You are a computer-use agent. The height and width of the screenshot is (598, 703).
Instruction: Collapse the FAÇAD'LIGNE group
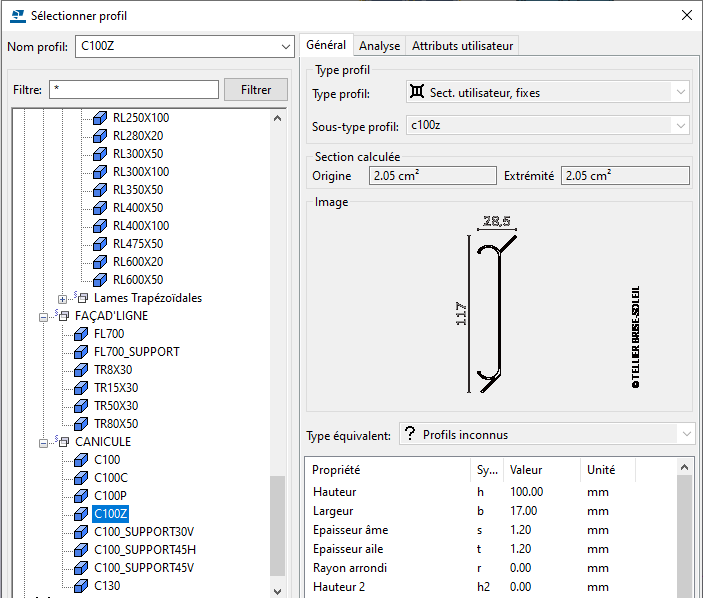click(x=43, y=316)
